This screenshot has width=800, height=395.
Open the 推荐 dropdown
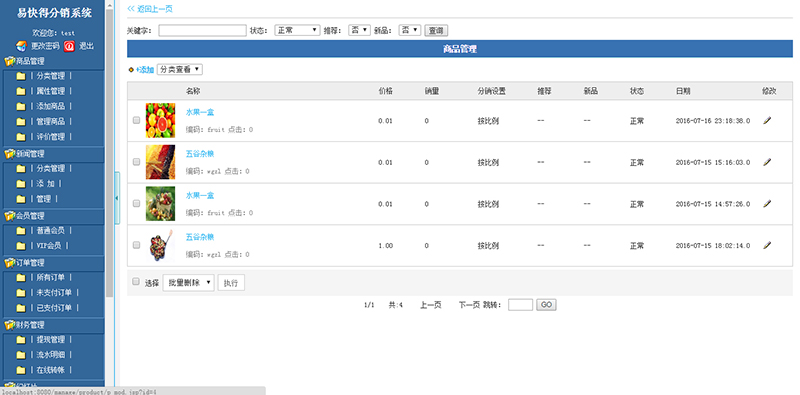click(x=359, y=30)
